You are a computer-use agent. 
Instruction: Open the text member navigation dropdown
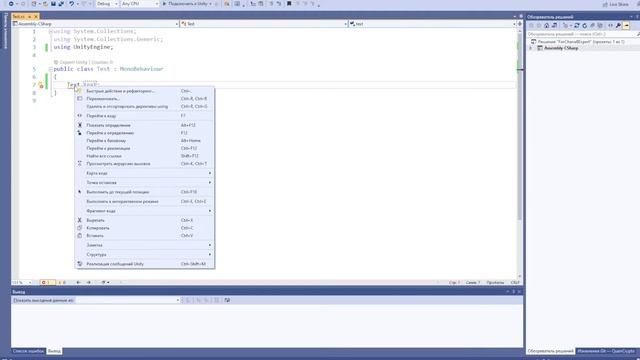432,24
